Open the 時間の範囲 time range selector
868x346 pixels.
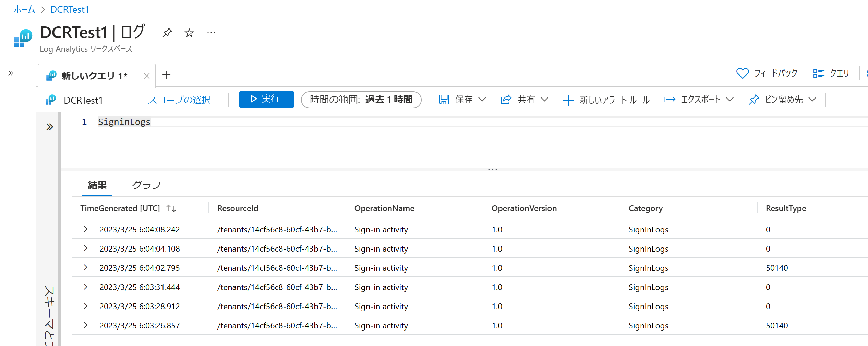(361, 100)
